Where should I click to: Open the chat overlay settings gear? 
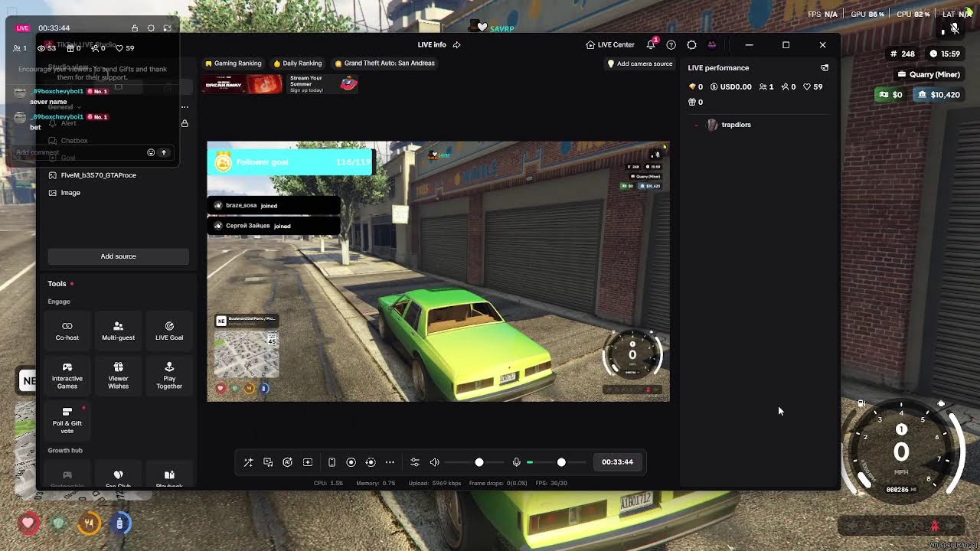[151, 28]
